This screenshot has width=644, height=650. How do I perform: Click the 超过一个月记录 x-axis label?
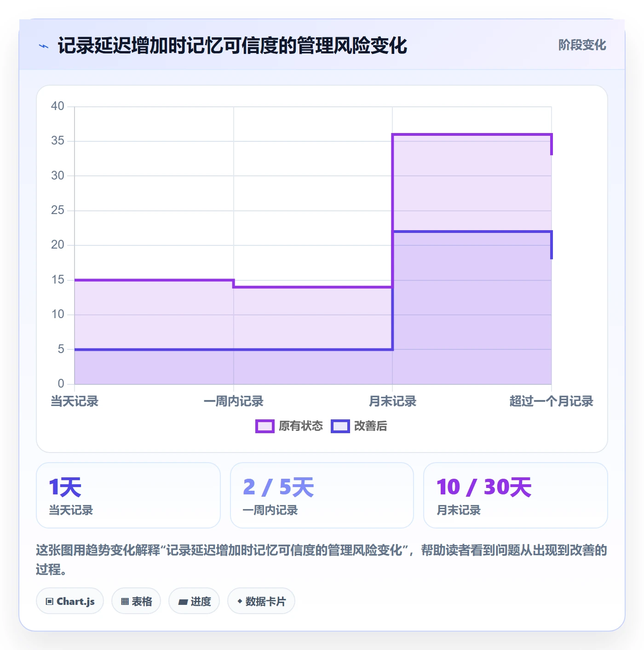pos(551,401)
